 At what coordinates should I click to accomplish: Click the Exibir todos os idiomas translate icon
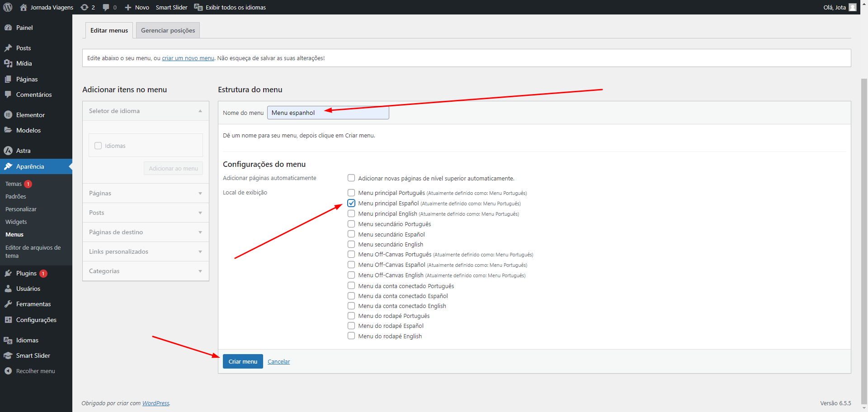(198, 7)
